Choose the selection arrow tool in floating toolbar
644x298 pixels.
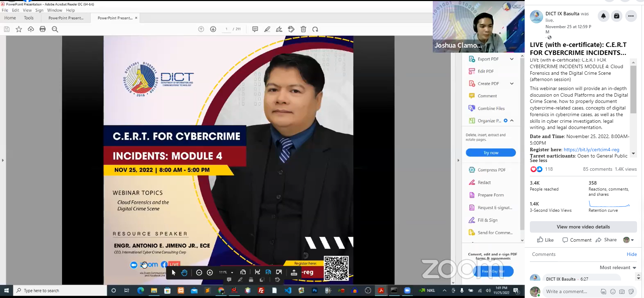click(x=174, y=273)
